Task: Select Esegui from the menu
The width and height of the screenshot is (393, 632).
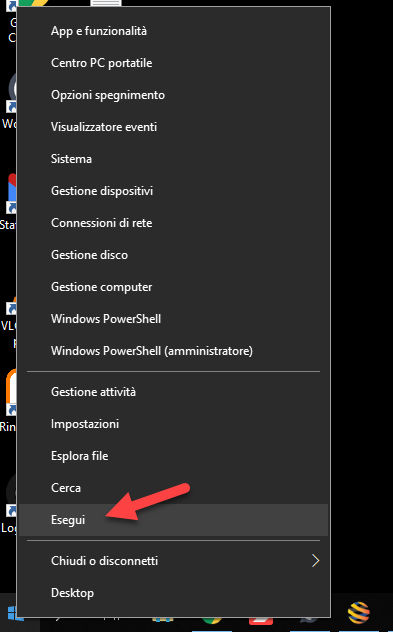Action: (x=173, y=520)
